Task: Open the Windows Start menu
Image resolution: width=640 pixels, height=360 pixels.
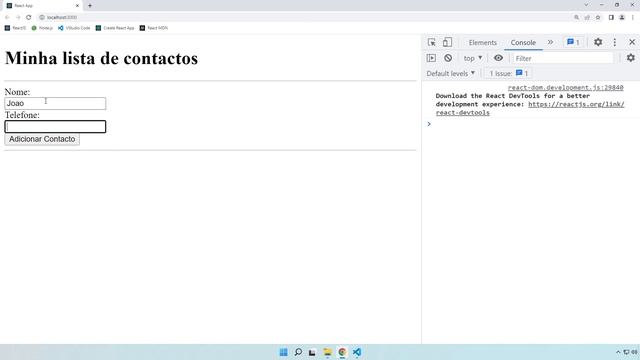Action: (x=284, y=352)
